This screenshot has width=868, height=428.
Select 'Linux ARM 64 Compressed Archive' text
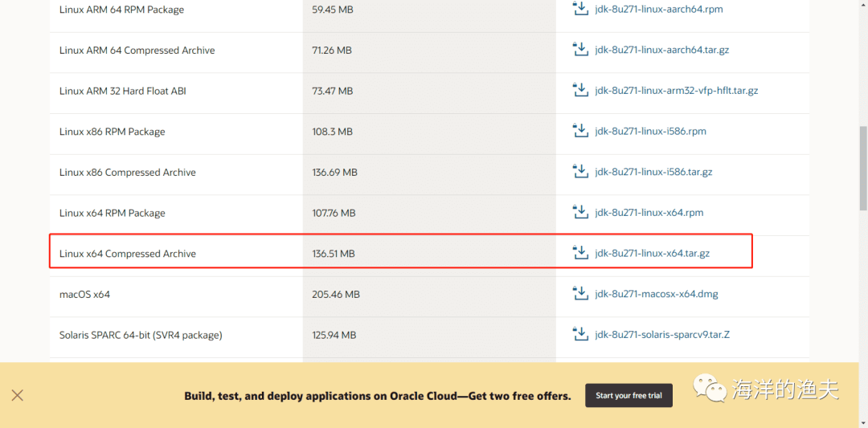pyautogui.click(x=137, y=51)
